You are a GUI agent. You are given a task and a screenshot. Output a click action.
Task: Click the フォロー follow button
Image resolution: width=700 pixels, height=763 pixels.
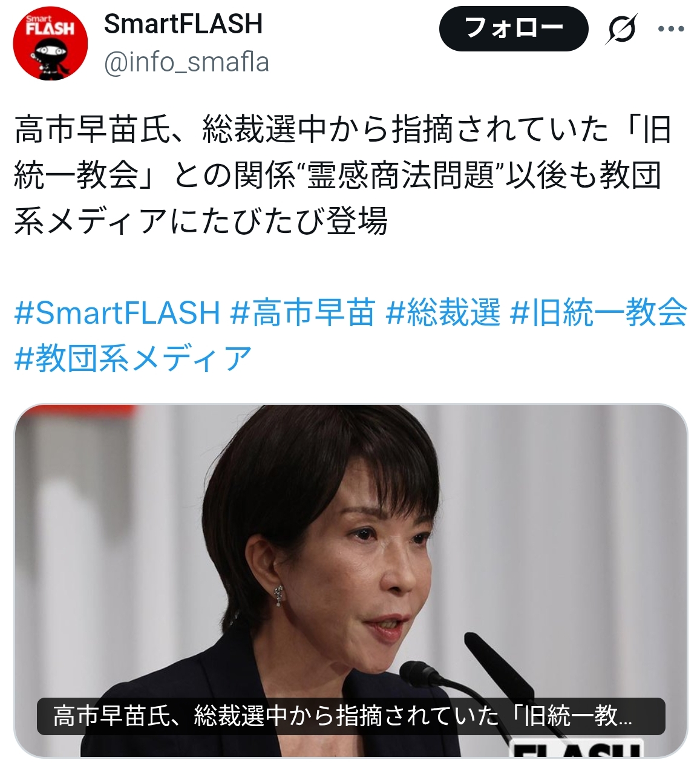(x=514, y=28)
